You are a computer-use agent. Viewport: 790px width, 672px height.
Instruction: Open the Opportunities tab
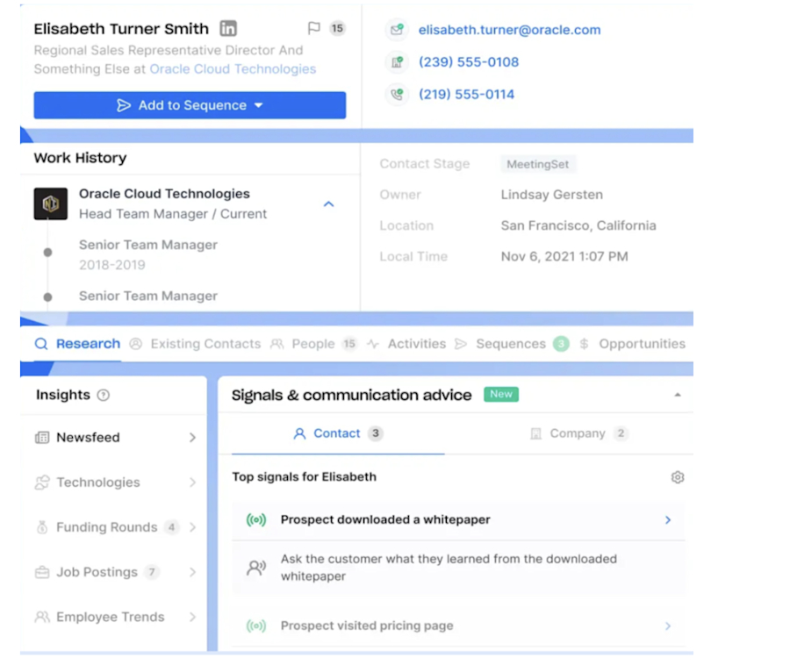tap(633, 344)
